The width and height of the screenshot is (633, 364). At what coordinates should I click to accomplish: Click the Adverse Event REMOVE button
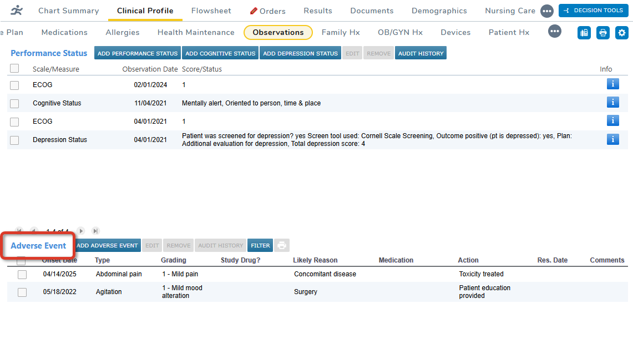pyautogui.click(x=179, y=245)
